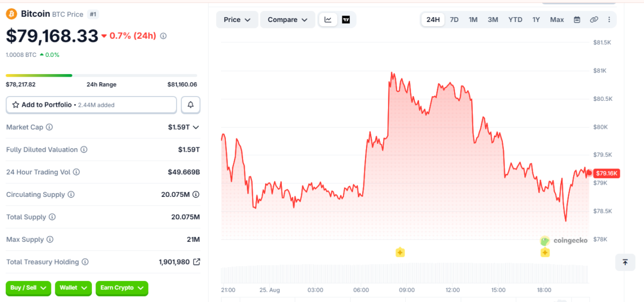Viewport: 644px width, 302px height.
Task: Click the 1.0008 BTC text
Action: tap(21, 55)
